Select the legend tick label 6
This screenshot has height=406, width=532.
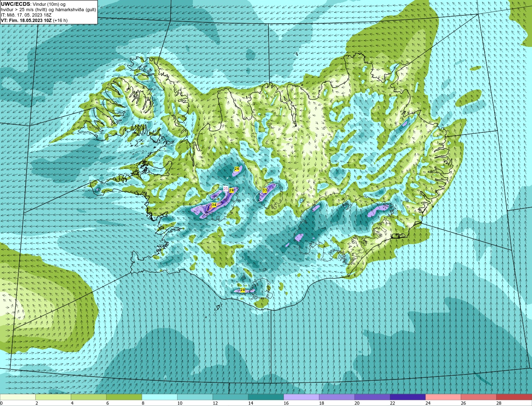point(107,403)
